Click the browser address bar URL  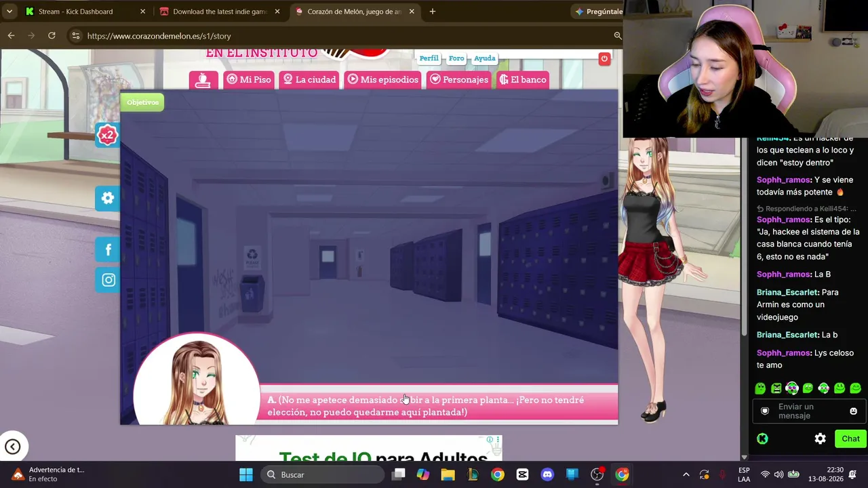tap(159, 36)
